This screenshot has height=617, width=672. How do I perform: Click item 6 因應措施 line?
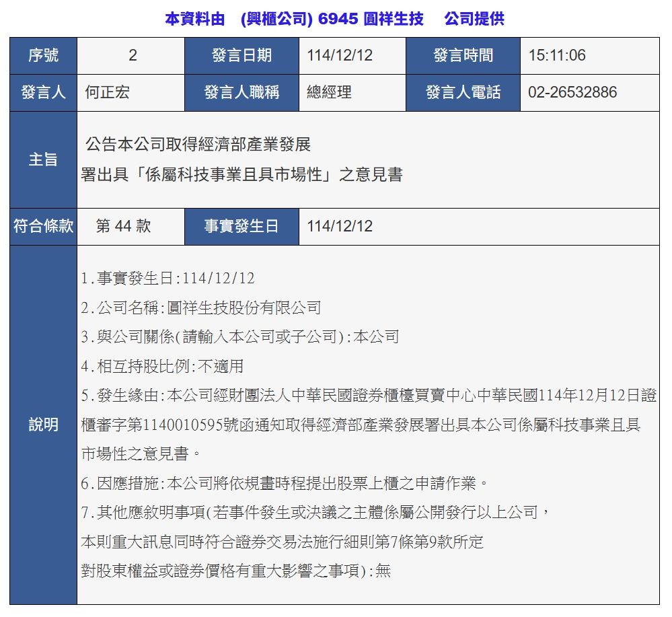(x=285, y=484)
